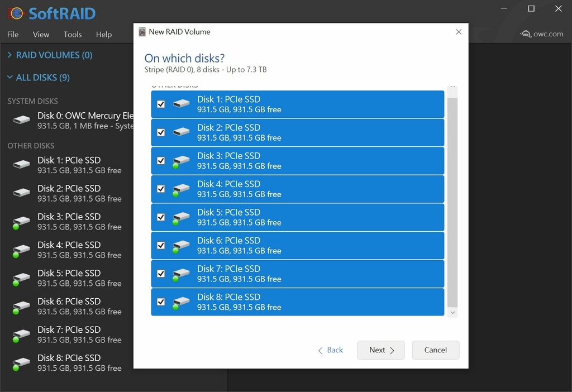Uncheck the Disk 3 checkbox

(x=161, y=160)
